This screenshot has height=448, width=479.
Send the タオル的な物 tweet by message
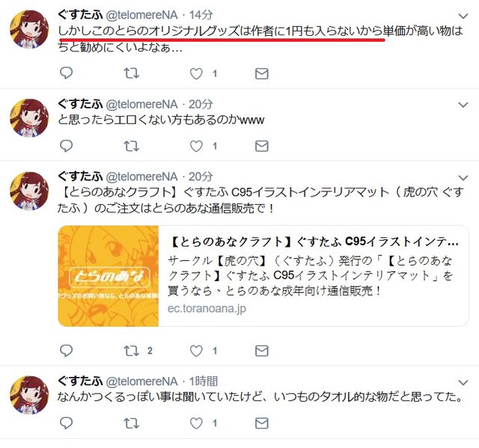pyautogui.click(x=261, y=423)
